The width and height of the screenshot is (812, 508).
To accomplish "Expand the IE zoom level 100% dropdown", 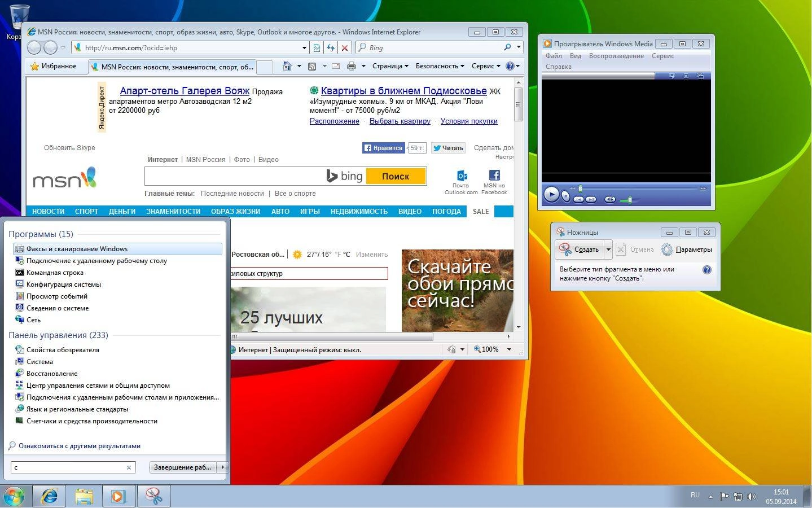I will click(509, 349).
